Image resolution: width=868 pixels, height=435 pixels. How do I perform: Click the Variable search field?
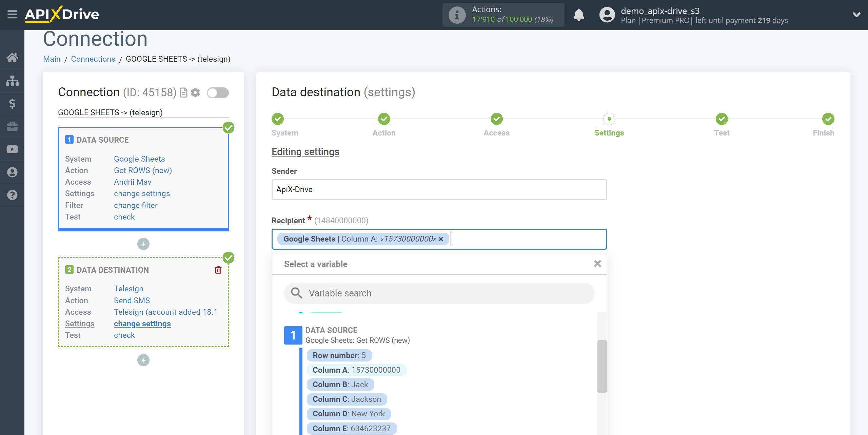pyautogui.click(x=439, y=293)
